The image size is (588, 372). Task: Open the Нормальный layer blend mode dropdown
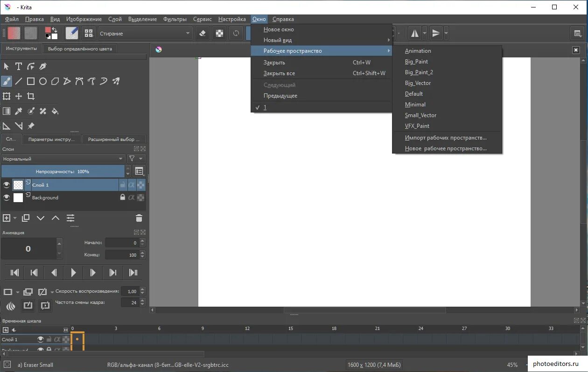point(63,159)
